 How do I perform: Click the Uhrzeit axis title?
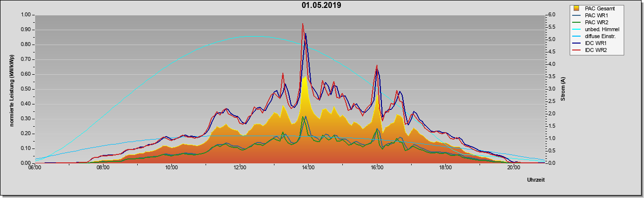coord(536,180)
